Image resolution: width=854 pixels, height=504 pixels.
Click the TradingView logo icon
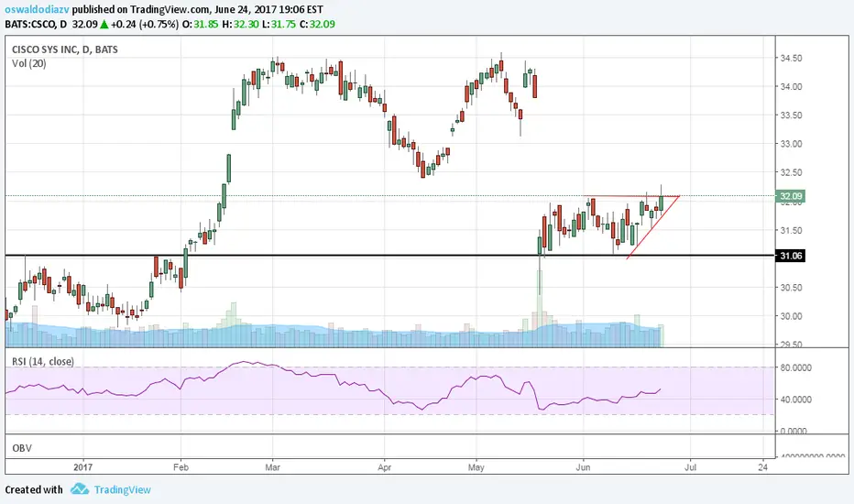(x=80, y=488)
